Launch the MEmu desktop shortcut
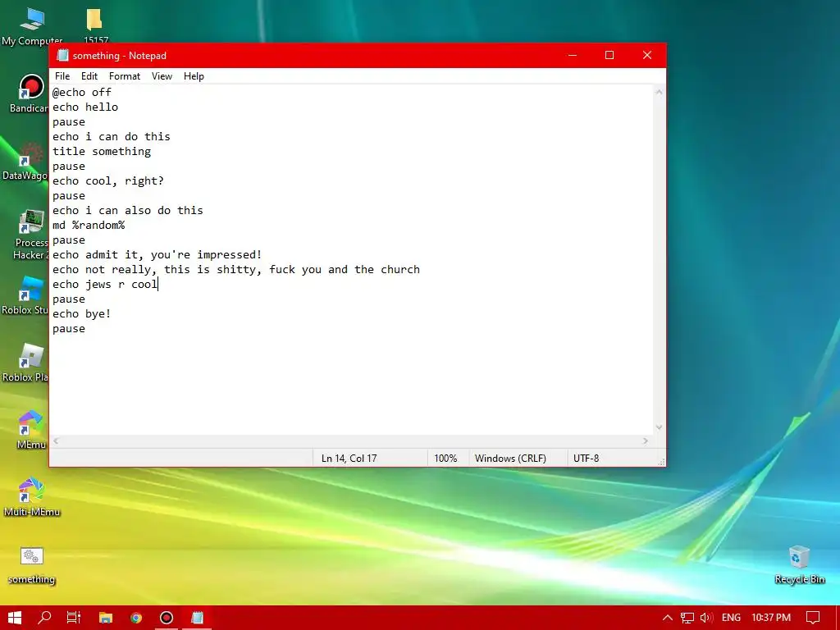840x630 pixels. coord(31,430)
